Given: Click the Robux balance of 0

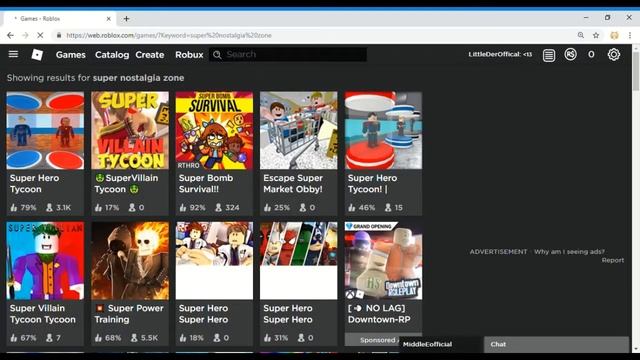Looking at the screenshot, I should coord(591,54).
